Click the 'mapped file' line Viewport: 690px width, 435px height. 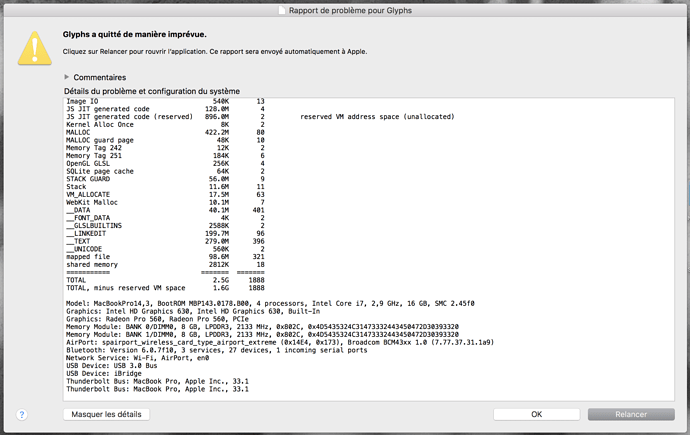pyautogui.click(x=165, y=257)
